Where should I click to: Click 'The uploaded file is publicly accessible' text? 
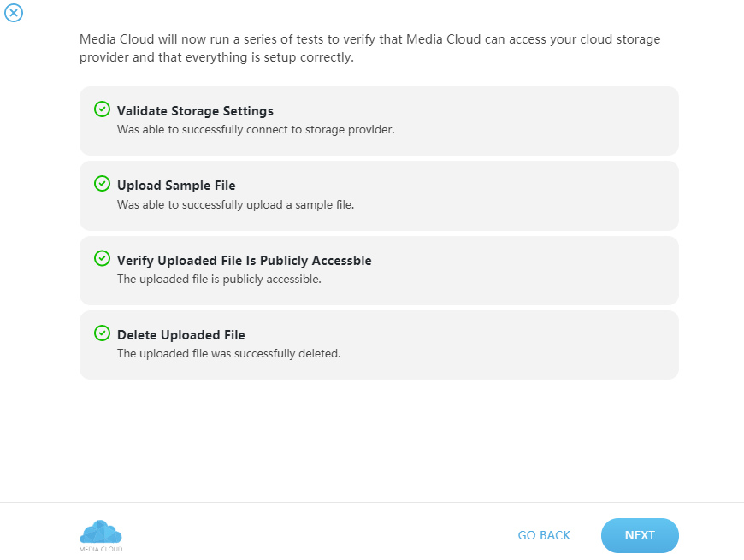219,279
